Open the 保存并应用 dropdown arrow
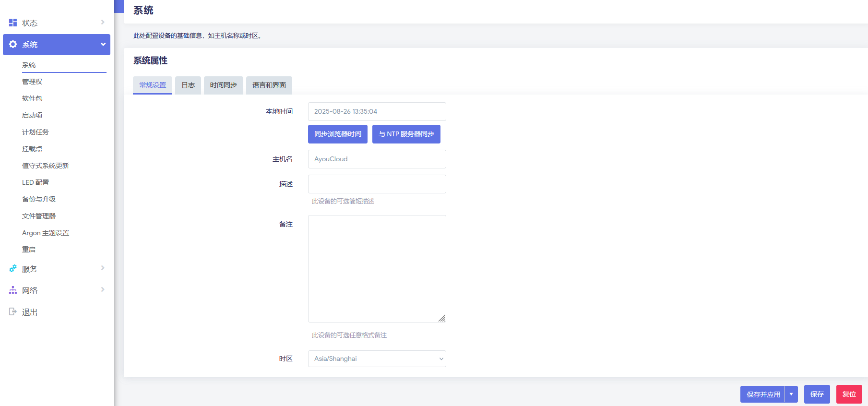868x406 pixels. point(791,394)
